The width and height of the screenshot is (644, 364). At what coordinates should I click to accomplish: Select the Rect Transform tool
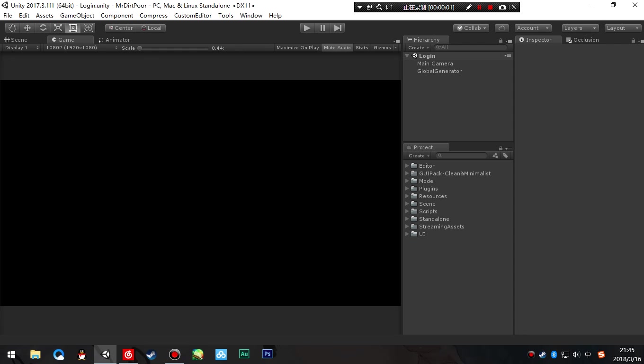point(73,28)
